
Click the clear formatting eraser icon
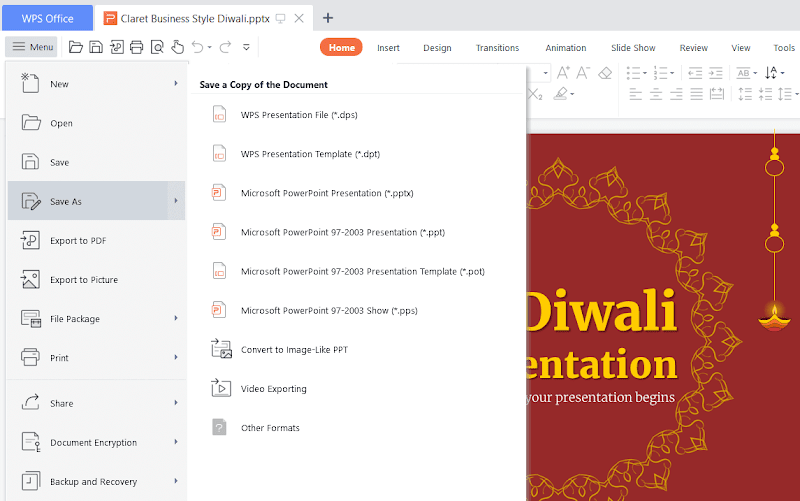click(605, 73)
